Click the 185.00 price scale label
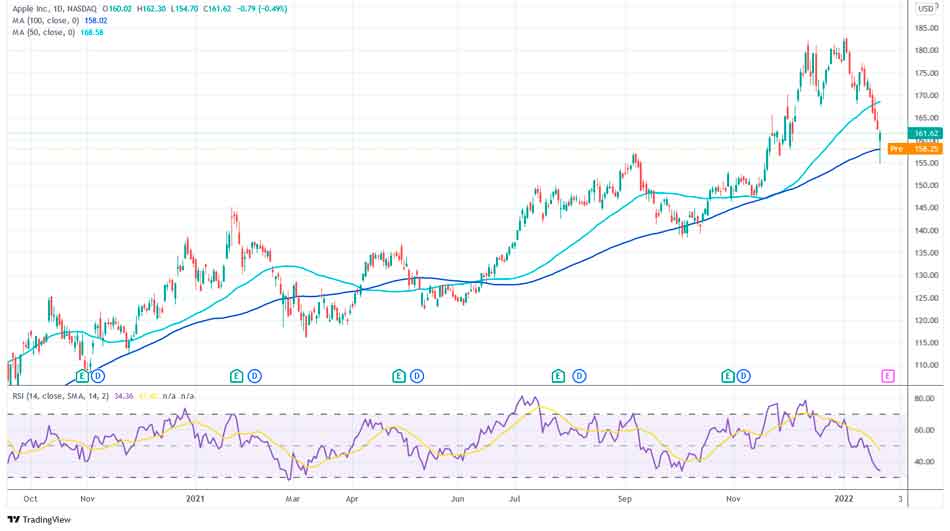The height and width of the screenshot is (531, 950). click(x=926, y=28)
